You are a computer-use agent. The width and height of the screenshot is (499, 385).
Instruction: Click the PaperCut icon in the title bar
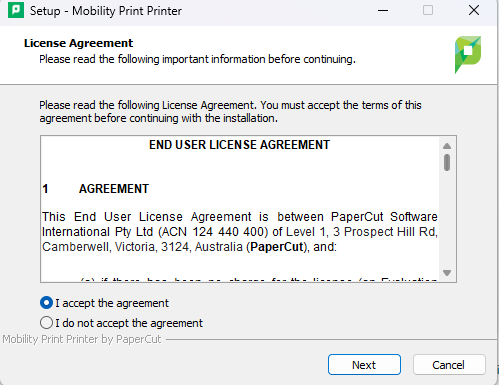(16, 10)
